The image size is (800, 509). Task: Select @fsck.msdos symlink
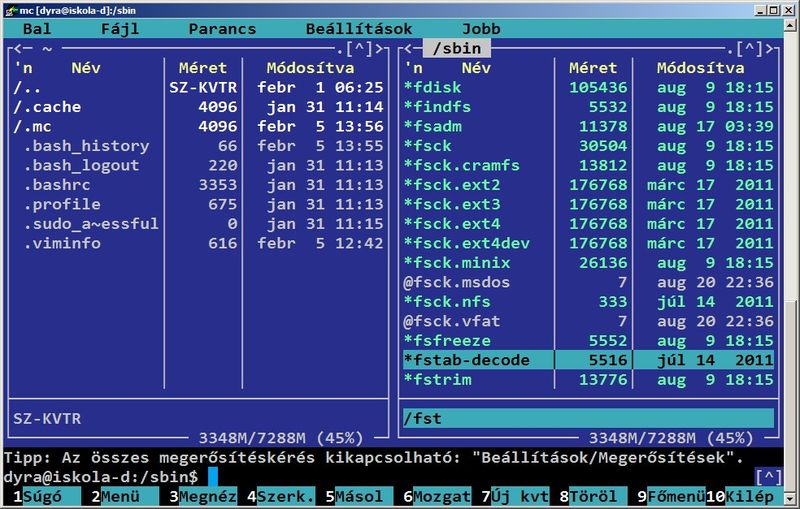click(588, 282)
